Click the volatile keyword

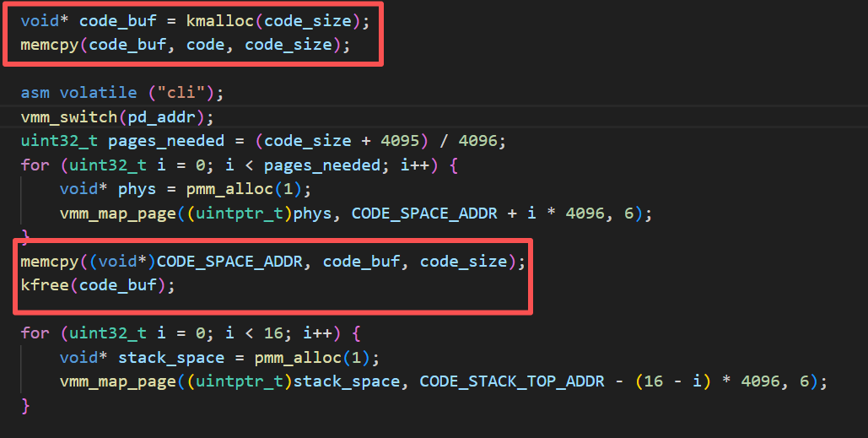point(94,93)
